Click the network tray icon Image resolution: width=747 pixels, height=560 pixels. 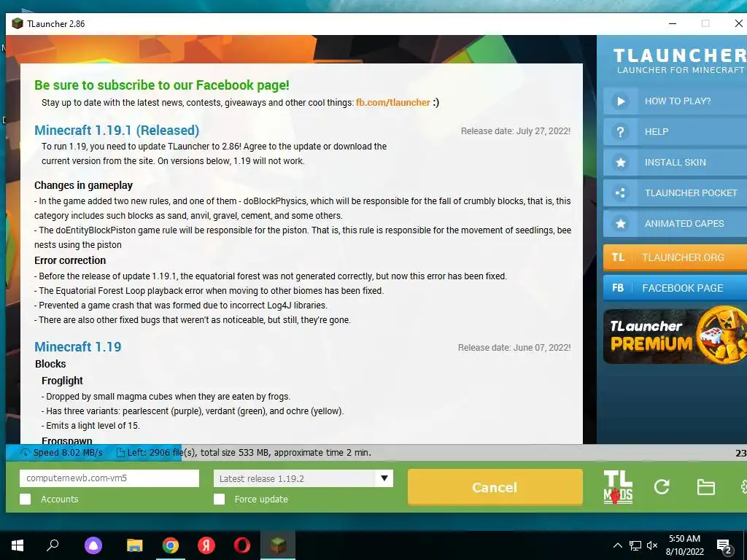point(635,545)
